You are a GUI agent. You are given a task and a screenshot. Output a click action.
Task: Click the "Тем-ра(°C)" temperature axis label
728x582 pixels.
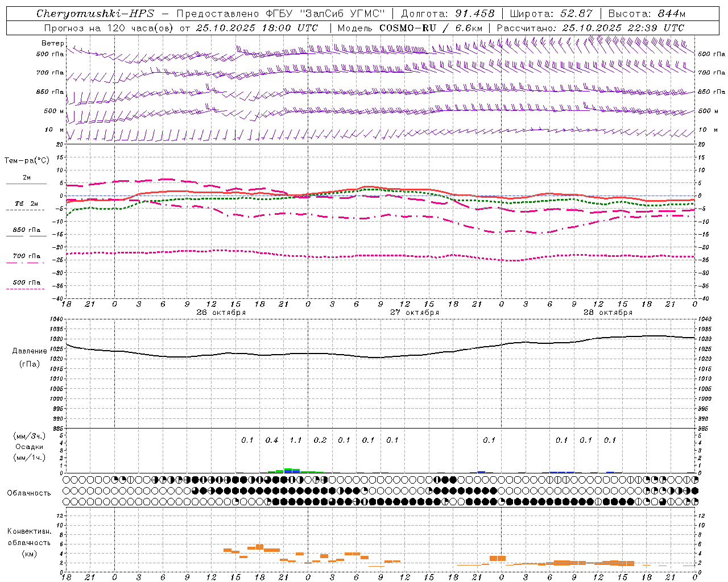coord(27,161)
